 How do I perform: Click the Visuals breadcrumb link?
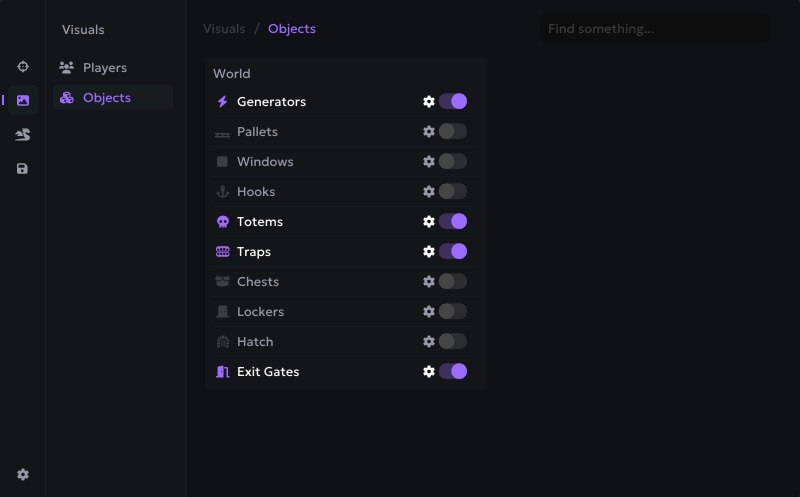224,29
